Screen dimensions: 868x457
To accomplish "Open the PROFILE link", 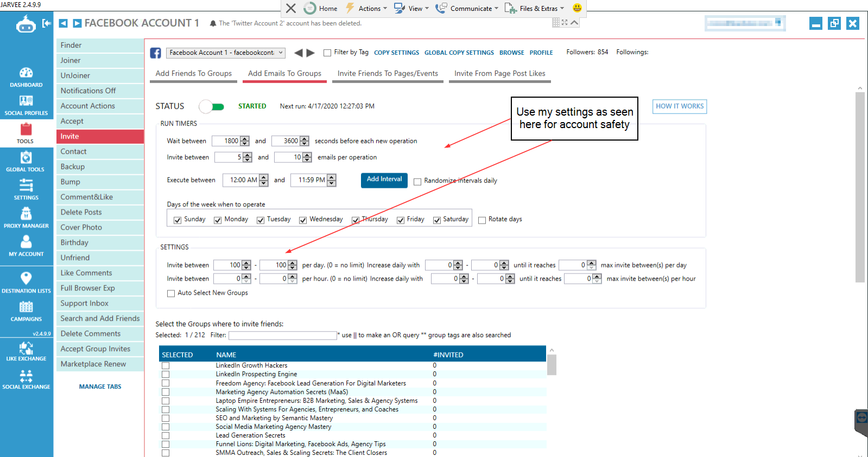I will pyautogui.click(x=541, y=53).
